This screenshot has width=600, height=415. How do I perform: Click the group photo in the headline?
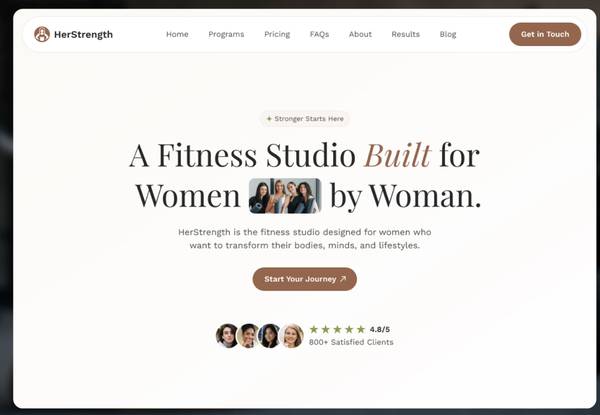point(285,195)
